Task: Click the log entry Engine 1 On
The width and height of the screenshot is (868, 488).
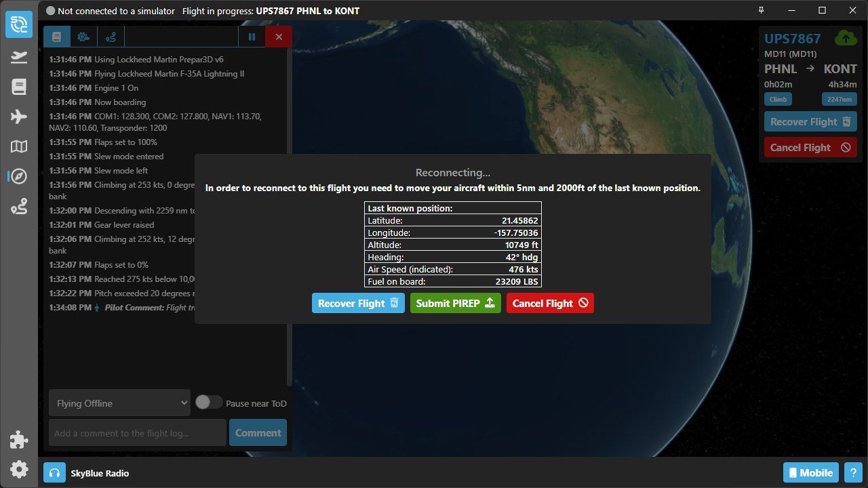Action: pos(94,88)
